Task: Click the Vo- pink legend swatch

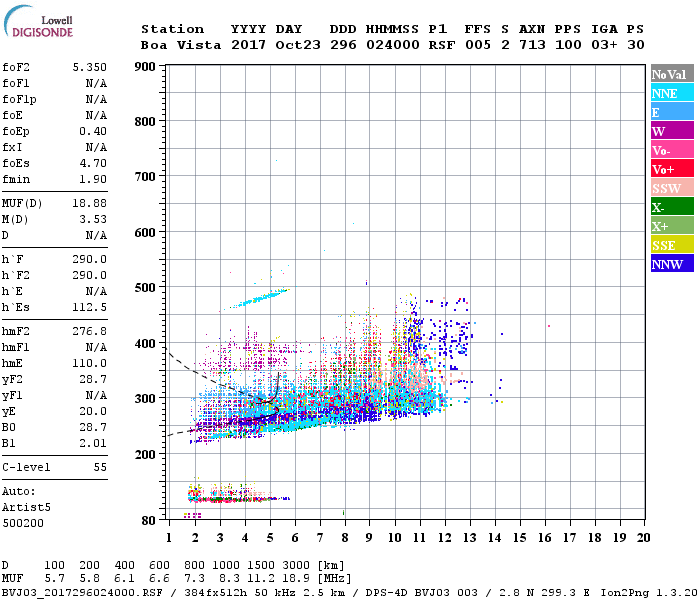Action: click(x=672, y=150)
